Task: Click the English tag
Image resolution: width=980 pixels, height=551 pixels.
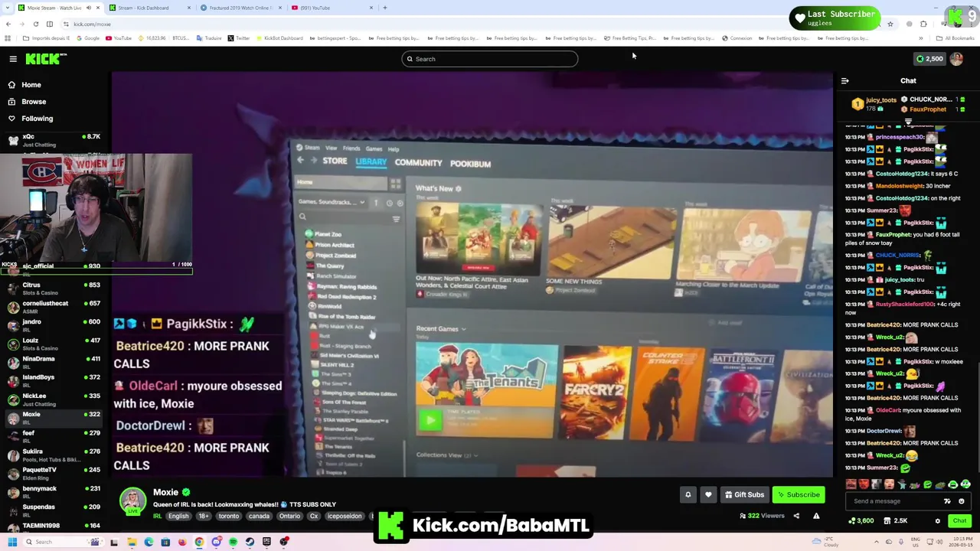Action: coord(178,517)
